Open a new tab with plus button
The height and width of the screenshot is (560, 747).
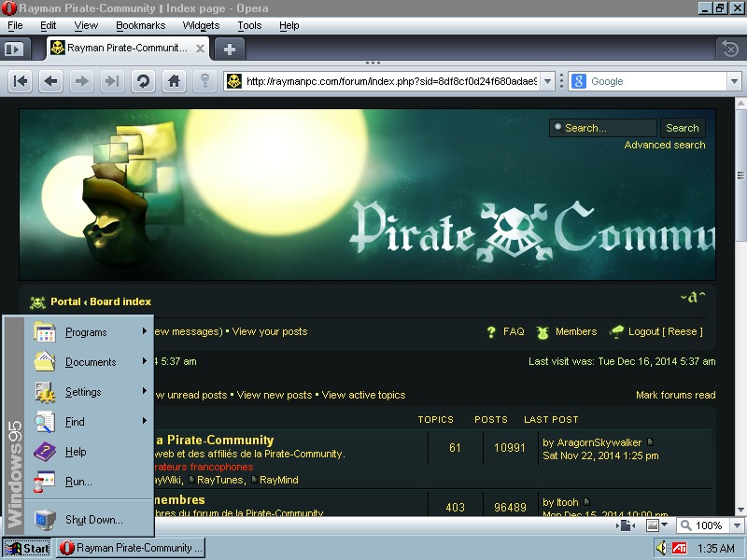point(230,49)
